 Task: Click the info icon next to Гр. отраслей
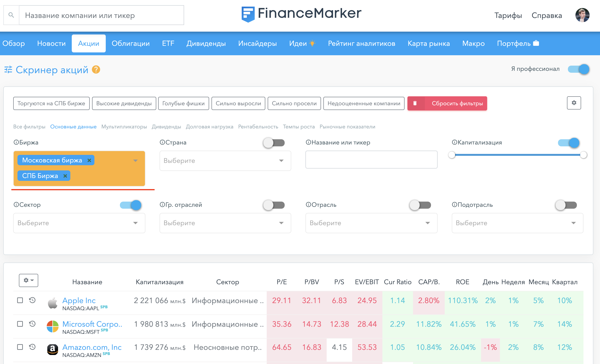click(162, 204)
